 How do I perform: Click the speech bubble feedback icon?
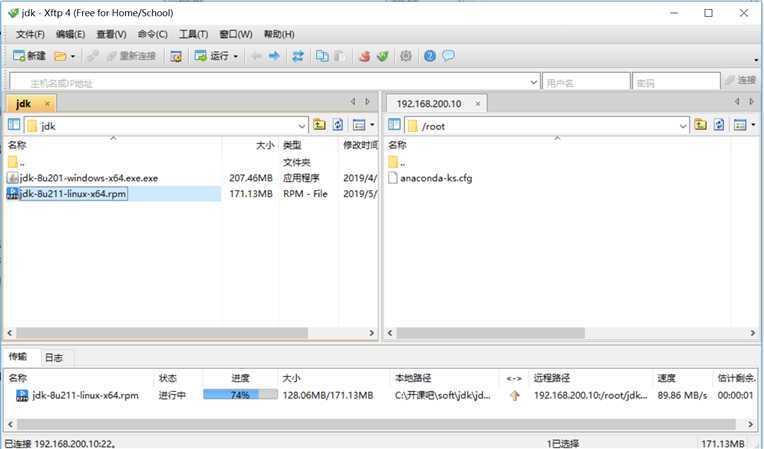[449, 56]
